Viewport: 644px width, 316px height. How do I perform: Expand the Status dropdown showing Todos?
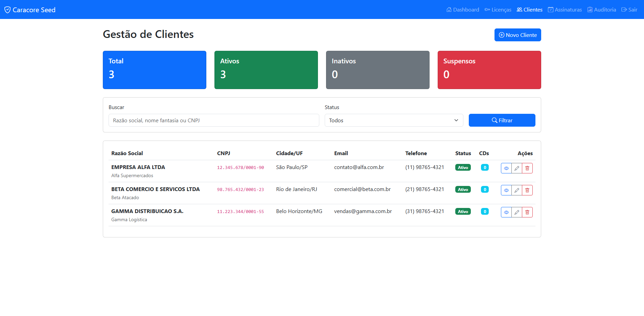point(394,120)
